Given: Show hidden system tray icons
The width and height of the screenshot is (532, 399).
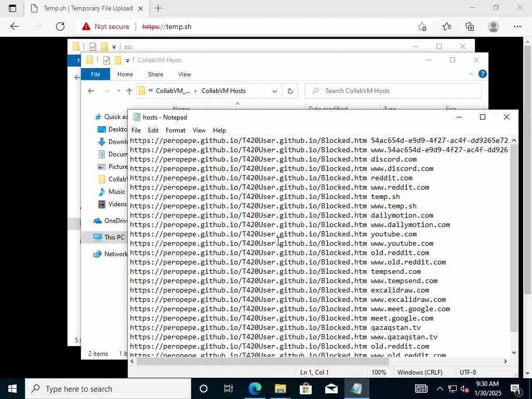Looking at the screenshot, I should 440,389.
